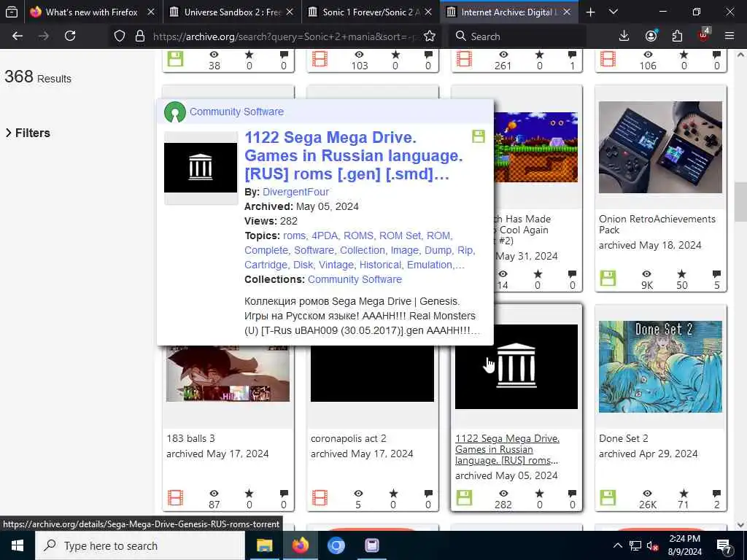Open the muted volume tray icon
Image resolution: width=747 pixels, height=560 pixels.
click(x=652, y=545)
